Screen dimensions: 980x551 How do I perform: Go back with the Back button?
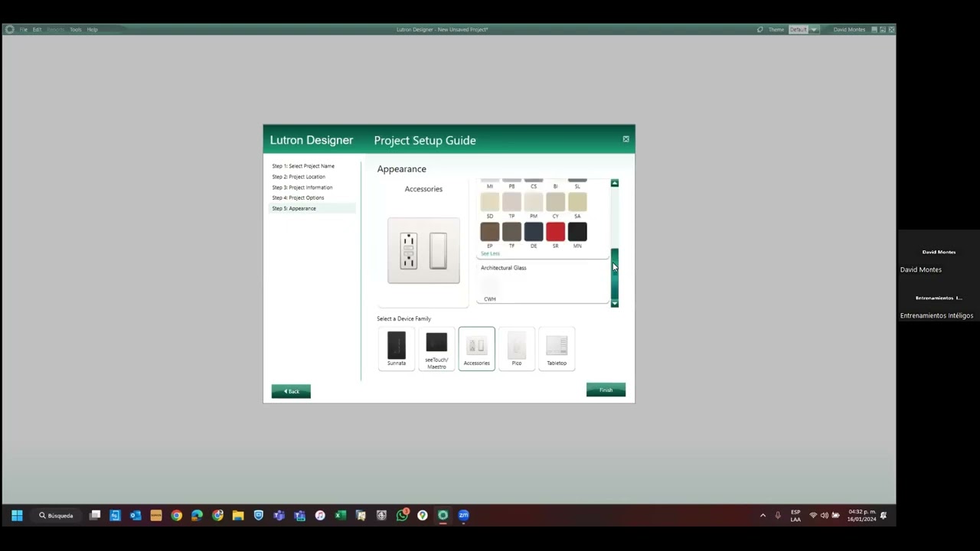pos(291,391)
